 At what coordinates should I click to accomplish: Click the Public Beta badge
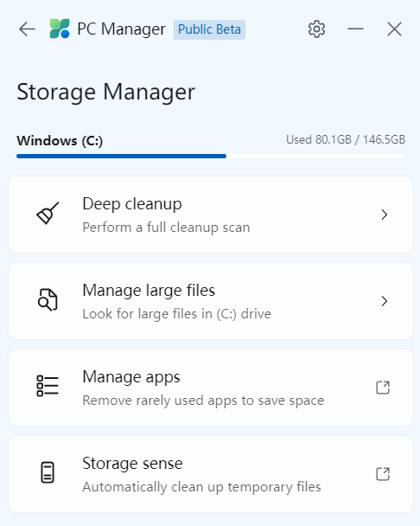(209, 29)
